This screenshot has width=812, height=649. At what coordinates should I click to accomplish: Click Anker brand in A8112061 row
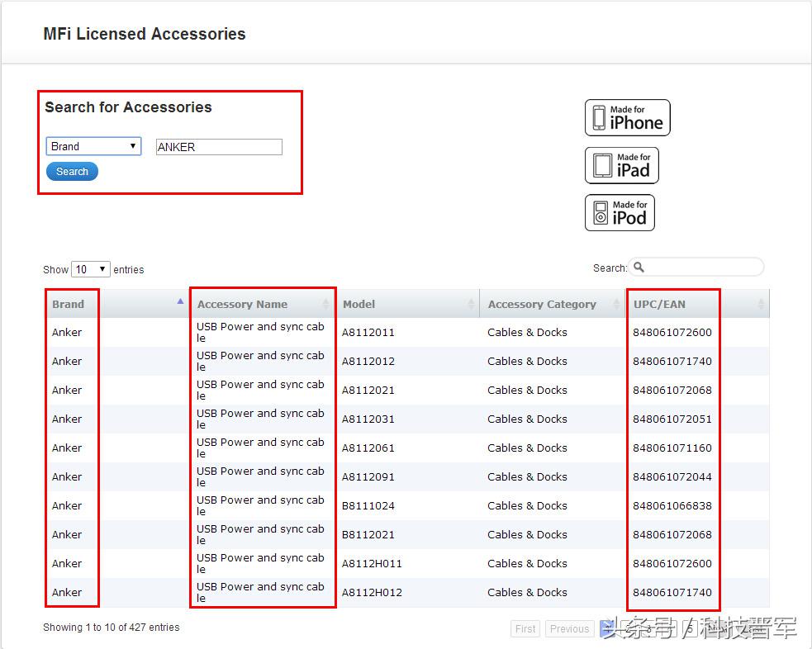[67, 448]
